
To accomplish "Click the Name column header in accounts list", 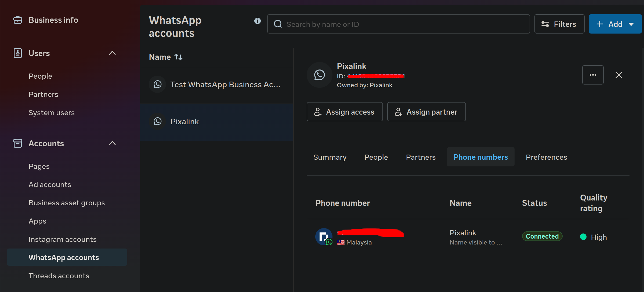I will [160, 57].
